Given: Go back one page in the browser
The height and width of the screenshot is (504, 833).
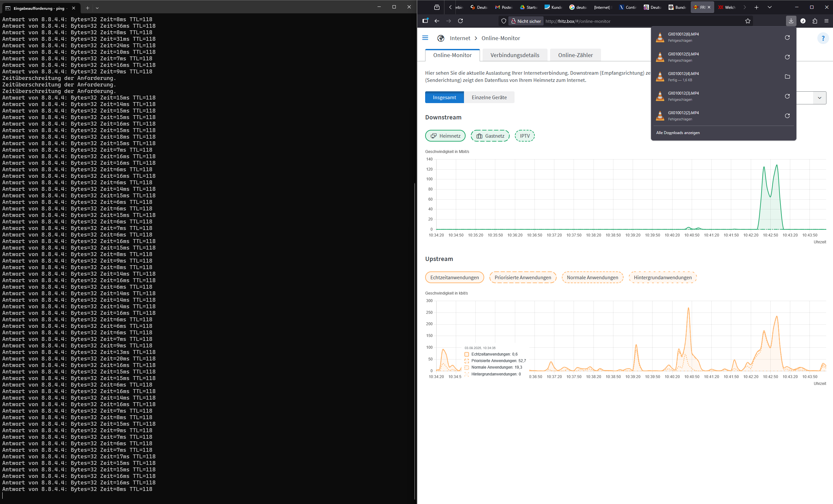Looking at the screenshot, I should coord(437,21).
